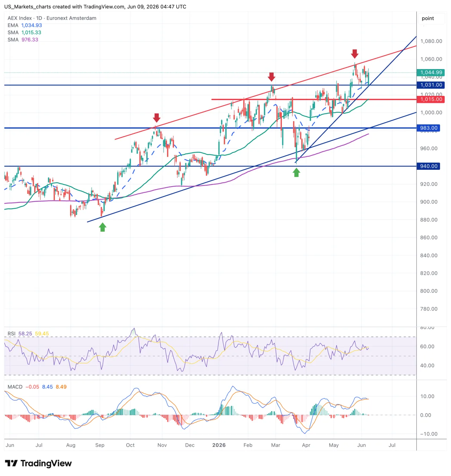451x476 pixels.
Task: Select the SMA 1,015.33 indicator legend
Action: pos(24,32)
